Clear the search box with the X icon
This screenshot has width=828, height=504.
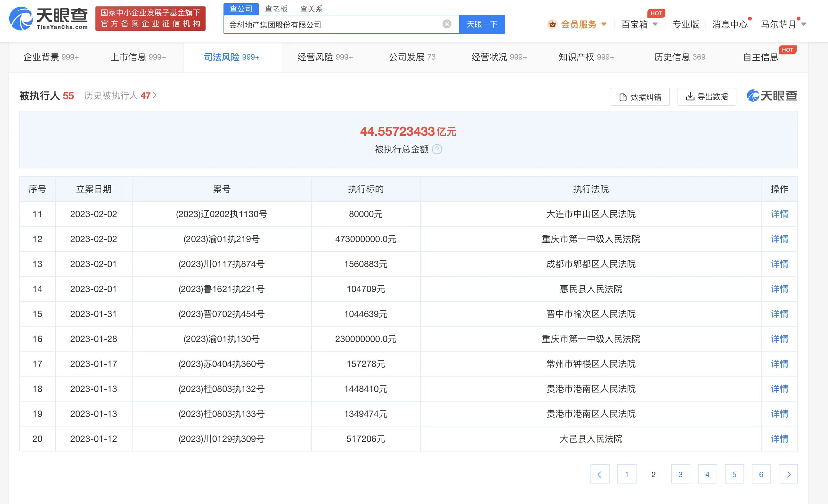click(447, 24)
